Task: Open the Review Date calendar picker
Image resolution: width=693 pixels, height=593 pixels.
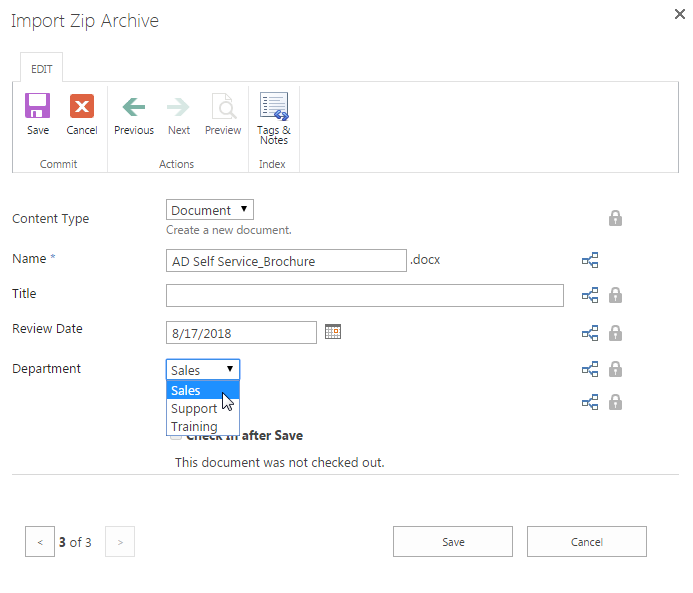Action: 333,331
